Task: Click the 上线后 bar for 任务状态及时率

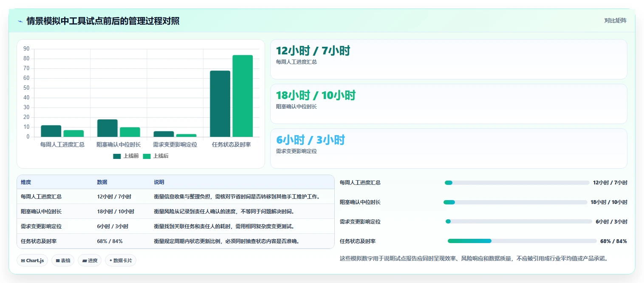Action: (243, 96)
